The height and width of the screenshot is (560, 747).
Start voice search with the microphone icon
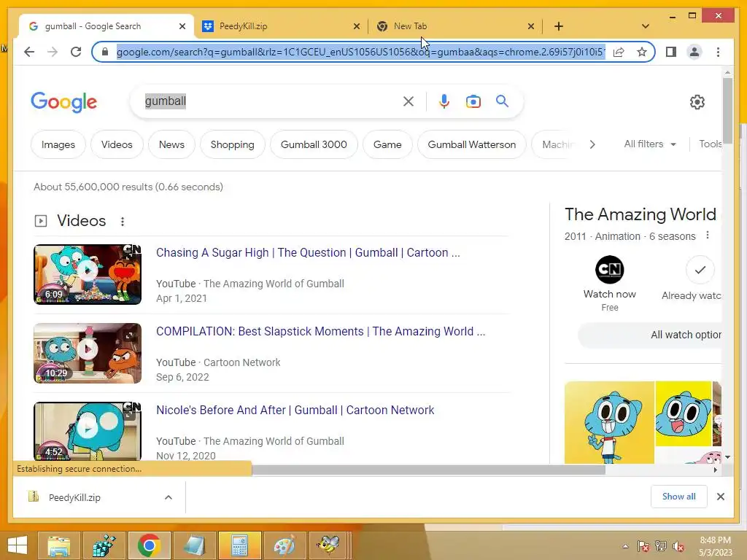pos(444,101)
